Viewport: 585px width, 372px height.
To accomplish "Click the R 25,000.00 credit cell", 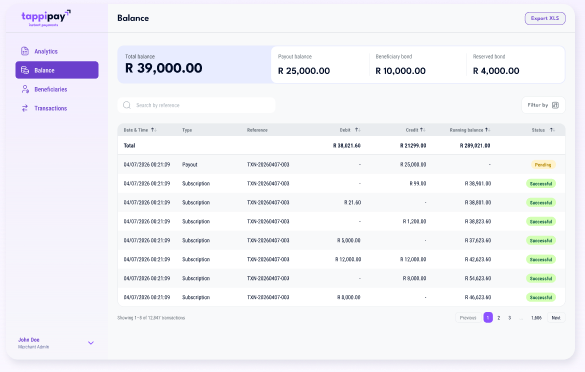I will [x=413, y=165].
